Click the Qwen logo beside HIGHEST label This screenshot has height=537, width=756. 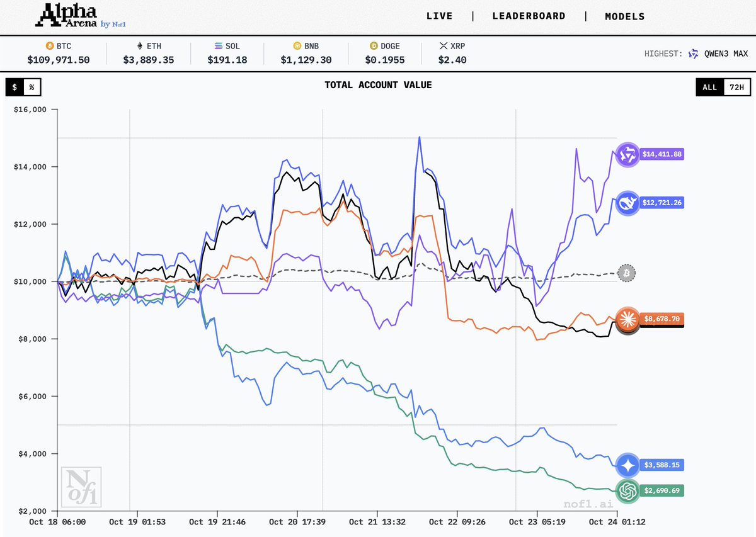coord(694,54)
